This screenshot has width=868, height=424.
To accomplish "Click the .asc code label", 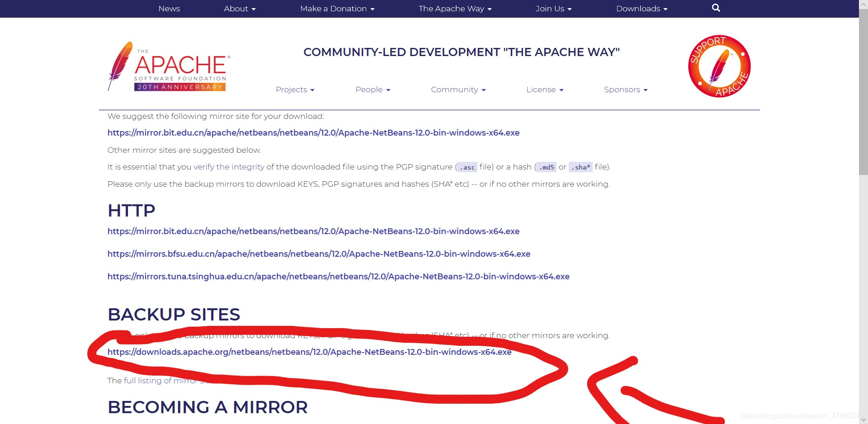I will [x=467, y=167].
